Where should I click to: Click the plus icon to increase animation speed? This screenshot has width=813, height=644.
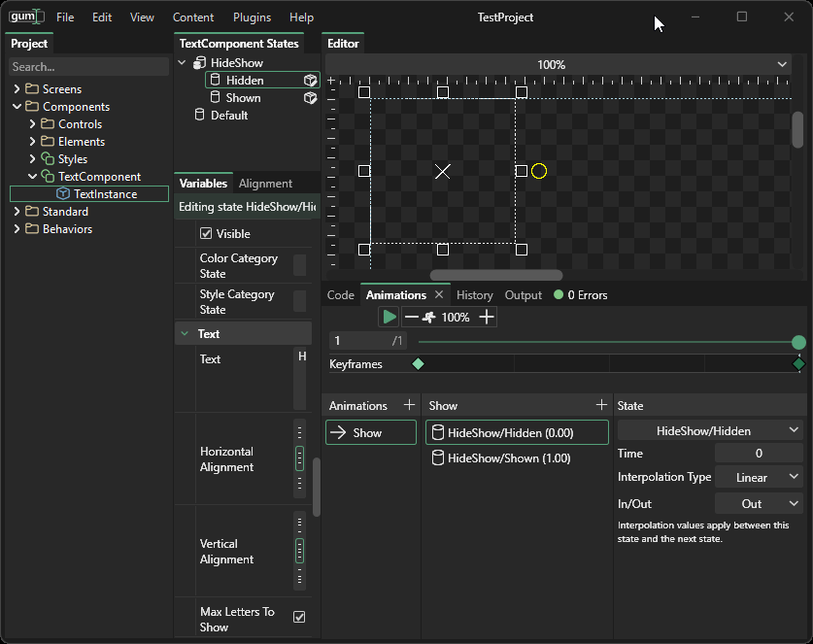(487, 317)
